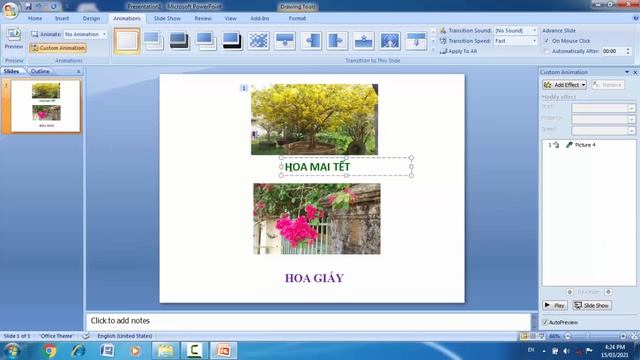Click the Play button in animation pane
The image size is (640, 360).
pyautogui.click(x=555, y=305)
